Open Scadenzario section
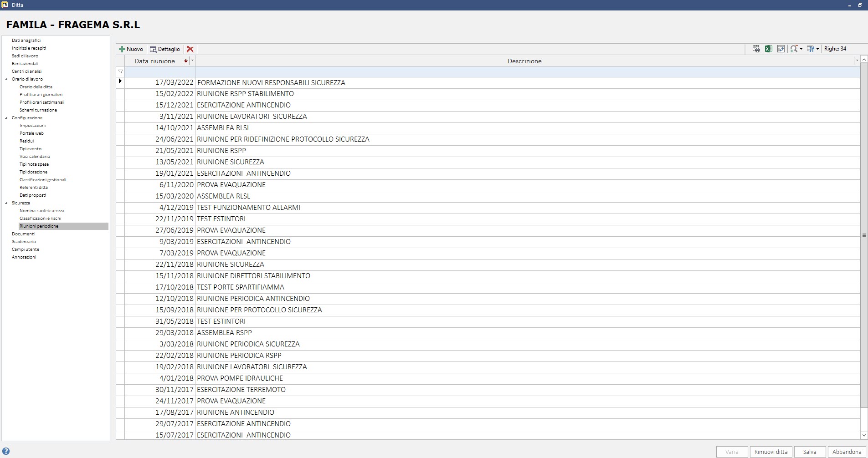Screen dimensions: 868x458 (x=24, y=242)
